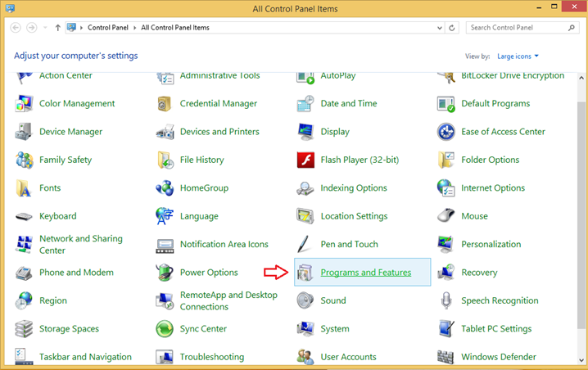Screen dimensions: 588x370
Task: Open the Fonts icon
Action: [x=24, y=187]
